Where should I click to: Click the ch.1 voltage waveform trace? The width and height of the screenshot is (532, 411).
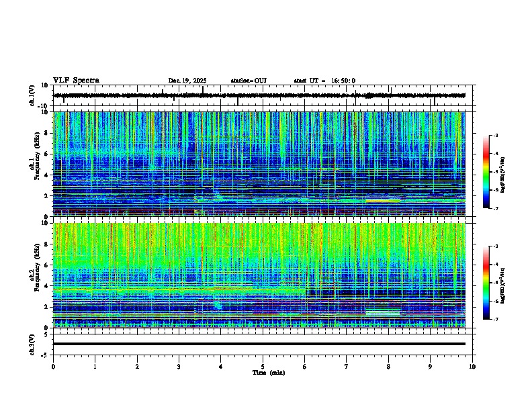[x=259, y=95]
